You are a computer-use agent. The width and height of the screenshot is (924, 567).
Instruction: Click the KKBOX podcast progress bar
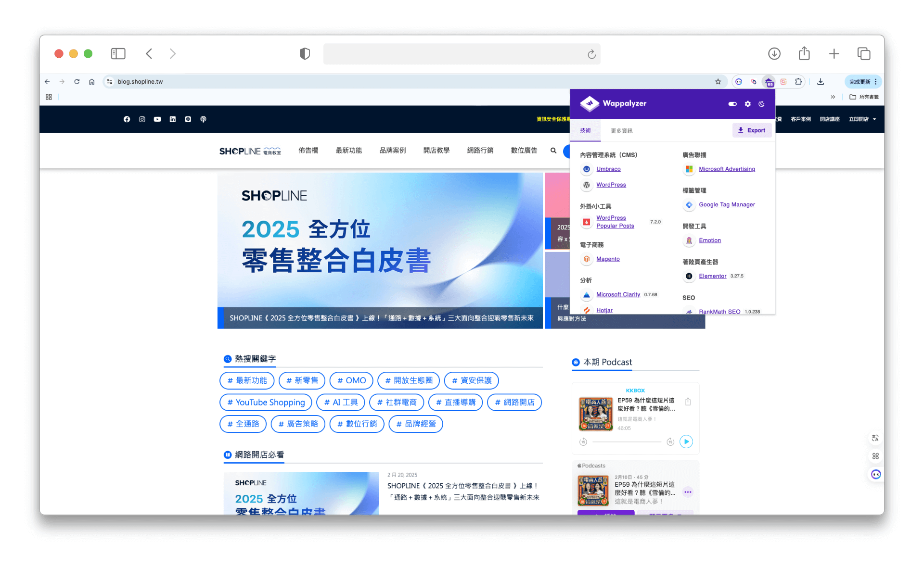627,441
